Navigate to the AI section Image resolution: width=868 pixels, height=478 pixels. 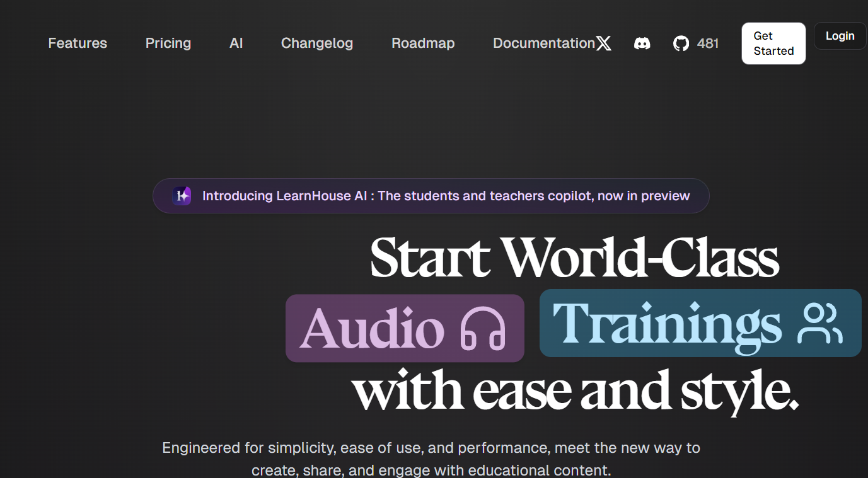[x=236, y=43]
